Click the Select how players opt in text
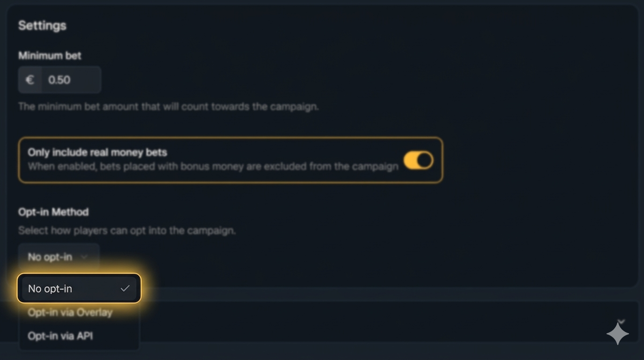Image resolution: width=644 pixels, height=360 pixels. click(x=127, y=231)
